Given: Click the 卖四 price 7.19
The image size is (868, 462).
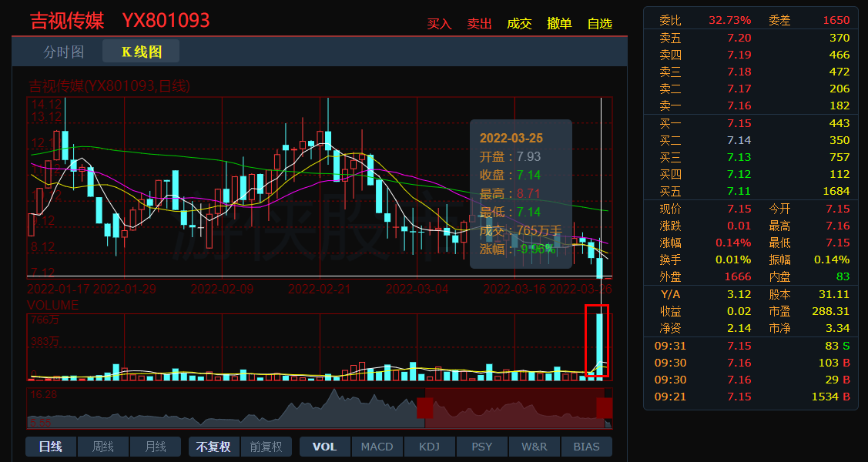Looking at the screenshot, I should 739,55.
